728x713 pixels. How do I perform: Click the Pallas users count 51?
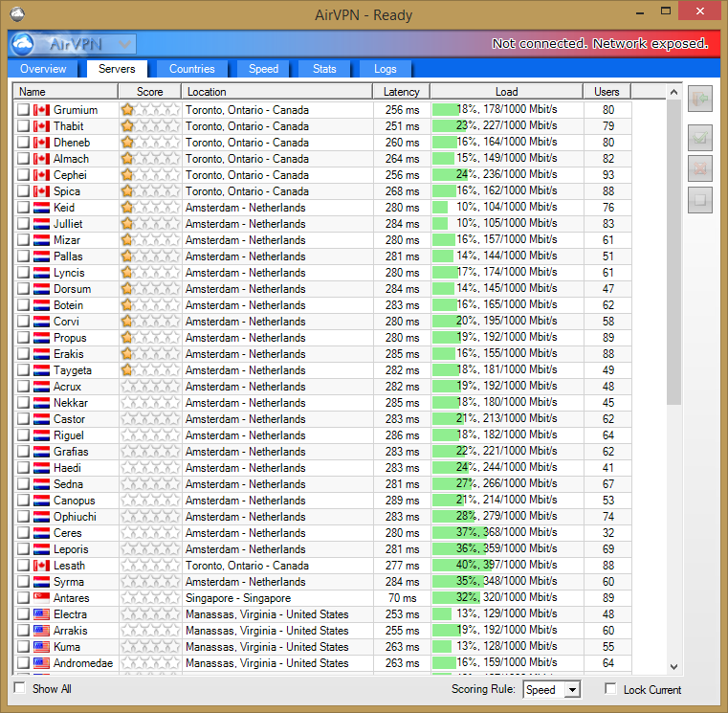[x=607, y=256]
